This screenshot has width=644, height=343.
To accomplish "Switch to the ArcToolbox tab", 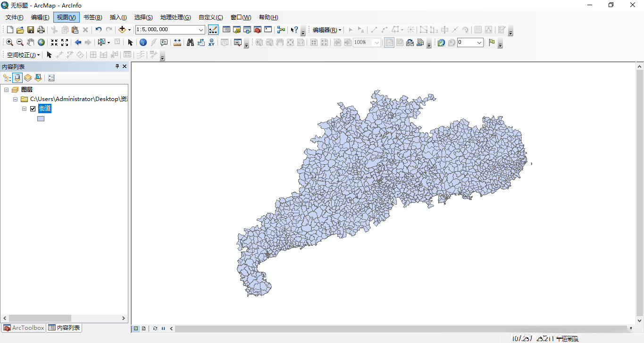I will coord(24,328).
